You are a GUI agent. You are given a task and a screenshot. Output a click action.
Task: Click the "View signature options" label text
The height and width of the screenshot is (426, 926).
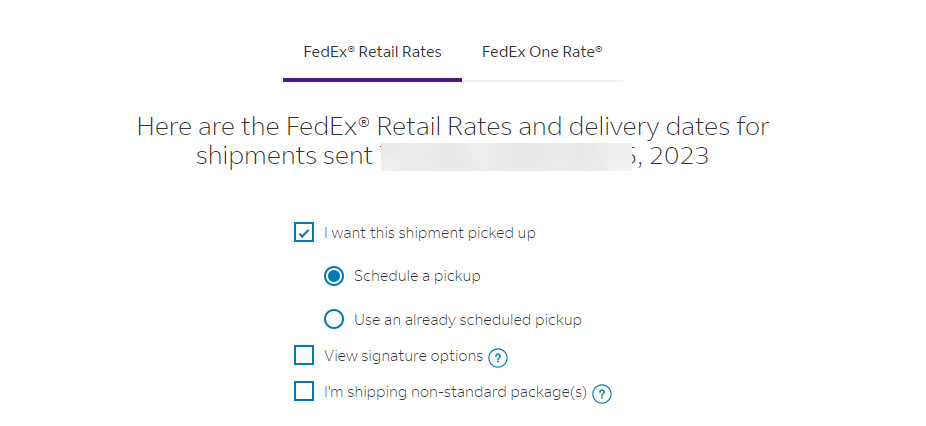(404, 356)
